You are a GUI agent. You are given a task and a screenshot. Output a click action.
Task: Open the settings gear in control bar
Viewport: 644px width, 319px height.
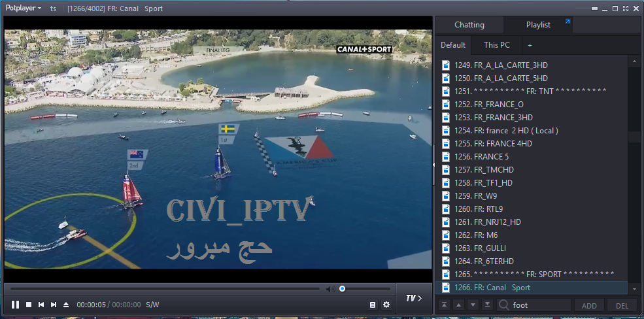[386, 305]
